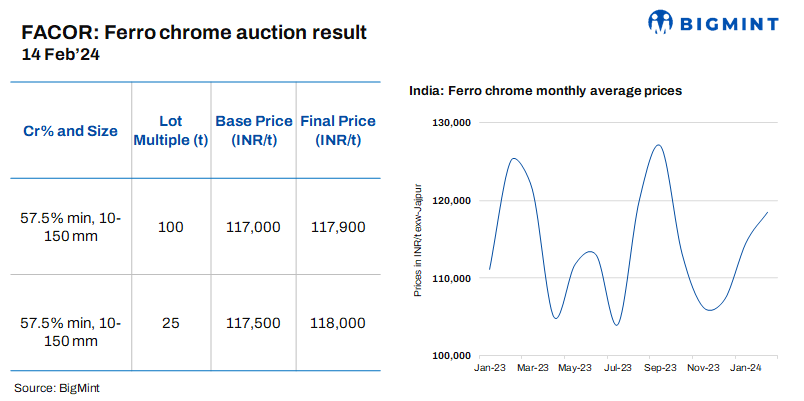Click the 130,000 y-axis label
This screenshot has width=804, height=401.
[451, 123]
